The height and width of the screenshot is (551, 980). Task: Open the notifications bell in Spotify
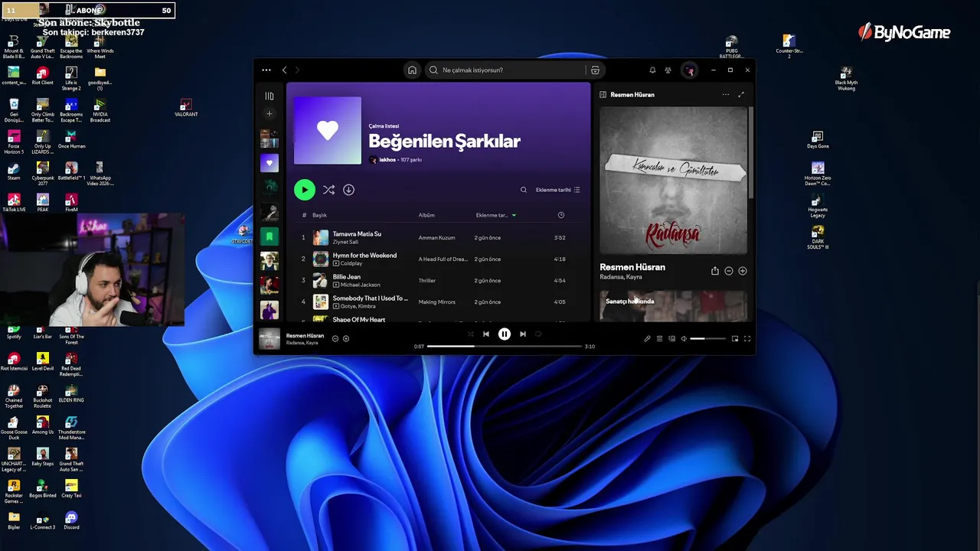pyautogui.click(x=652, y=70)
